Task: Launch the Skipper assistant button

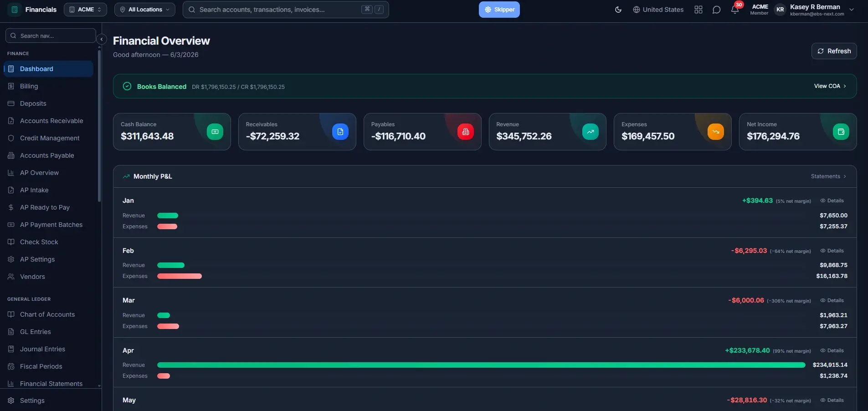Action: 499,10
